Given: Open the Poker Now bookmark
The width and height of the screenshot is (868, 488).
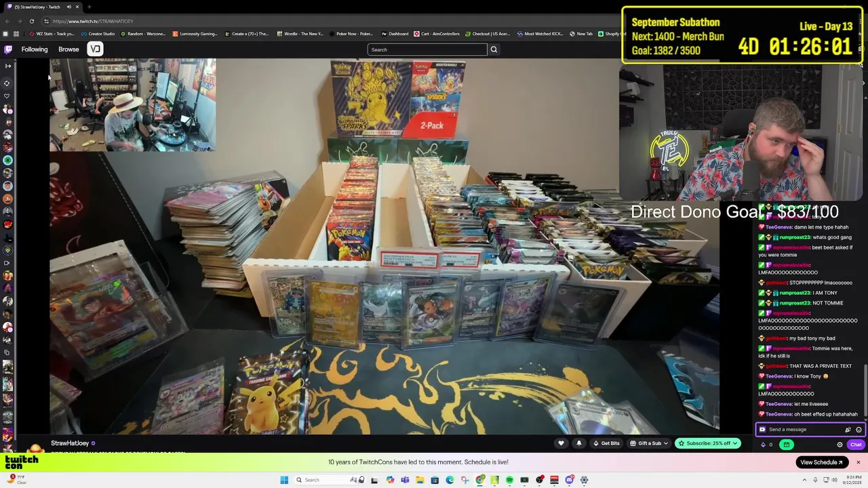Looking at the screenshot, I should [351, 34].
